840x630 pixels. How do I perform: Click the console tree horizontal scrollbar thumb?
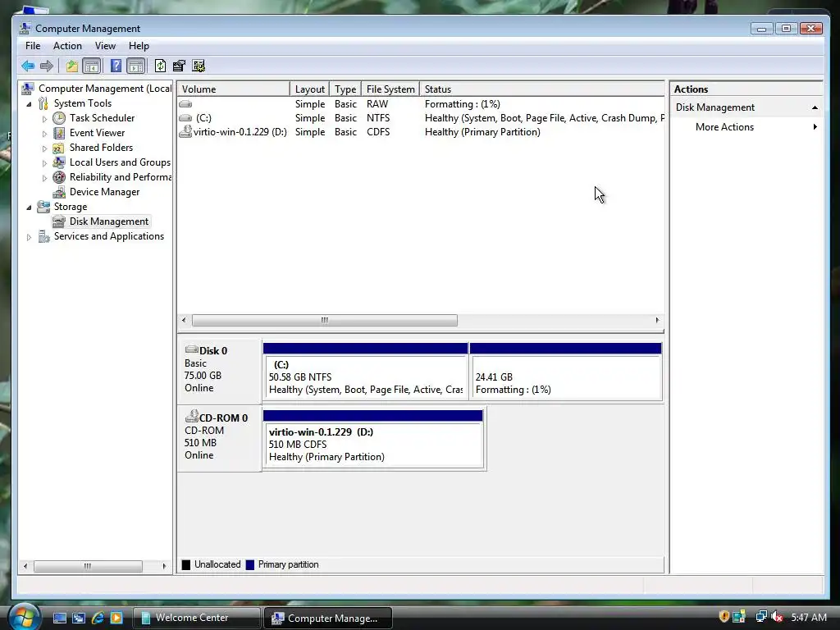click(x=88, y=566)
